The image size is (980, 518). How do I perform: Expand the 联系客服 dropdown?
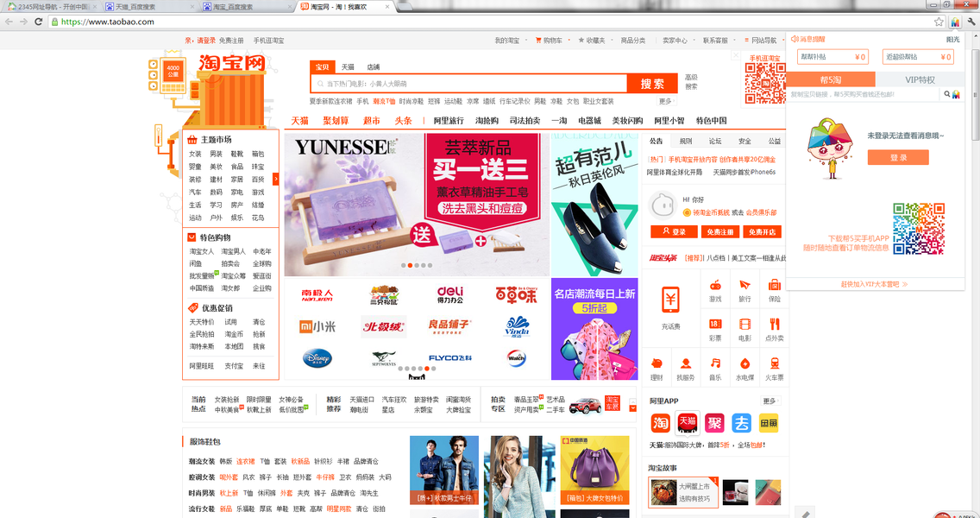718,40
